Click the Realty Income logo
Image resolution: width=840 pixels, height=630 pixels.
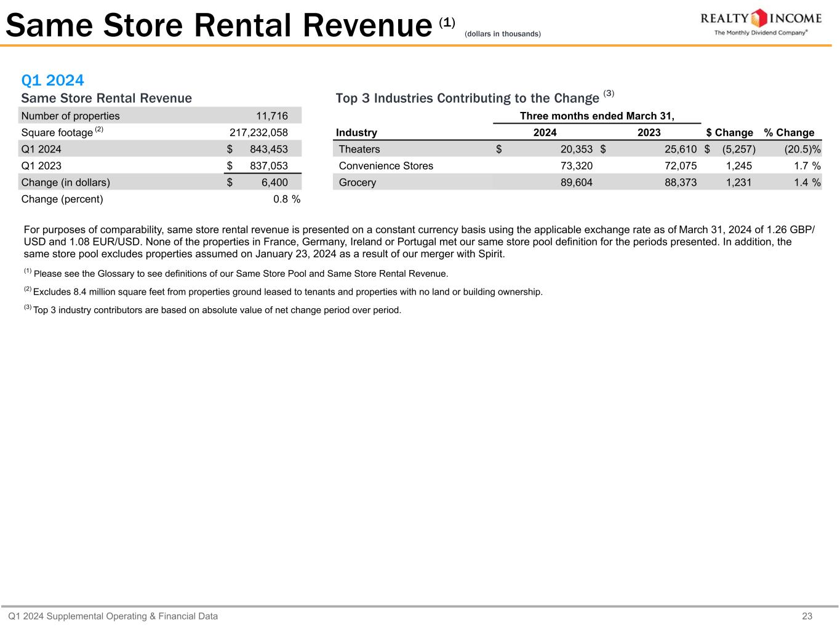click(x=761, y=22)
